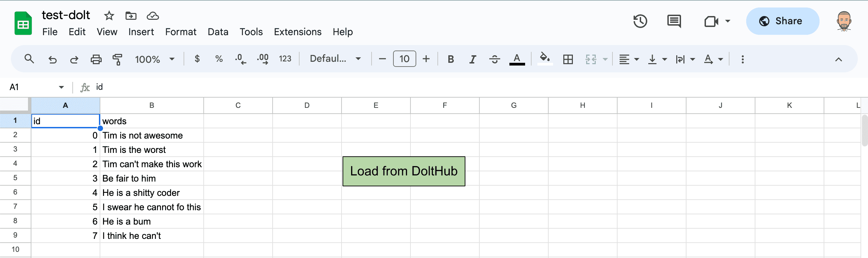Click the font size input field
The width and height of the screenshot is (868, 258).
point(404,59)
